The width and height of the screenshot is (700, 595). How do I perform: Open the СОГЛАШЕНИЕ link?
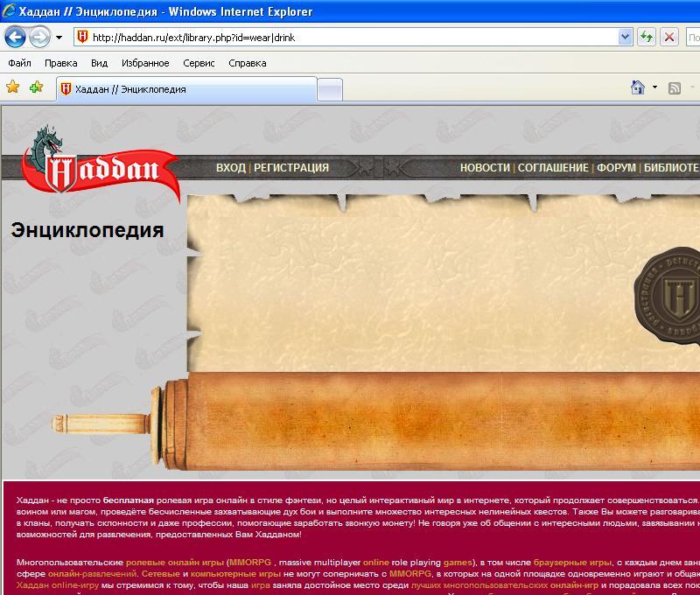[553, 168]
